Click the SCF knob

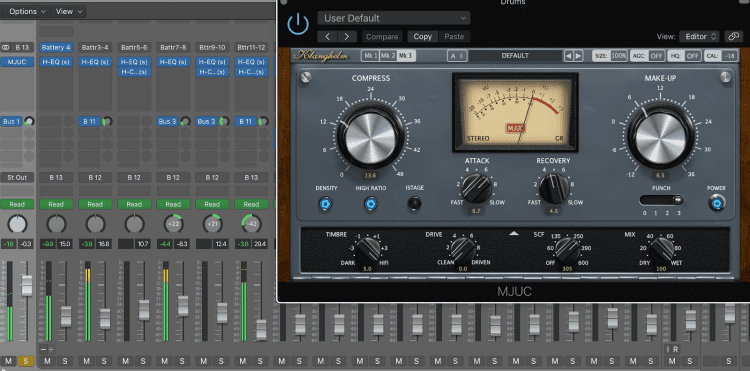click(x=567, y=251)
